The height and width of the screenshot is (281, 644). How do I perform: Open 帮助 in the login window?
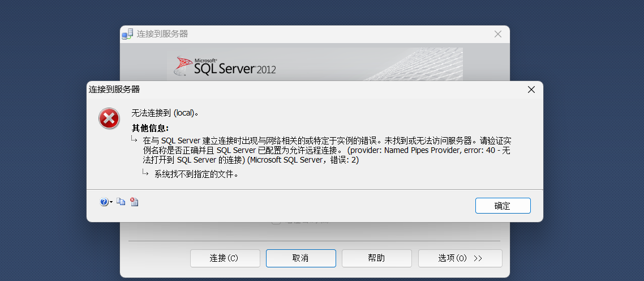377,258
